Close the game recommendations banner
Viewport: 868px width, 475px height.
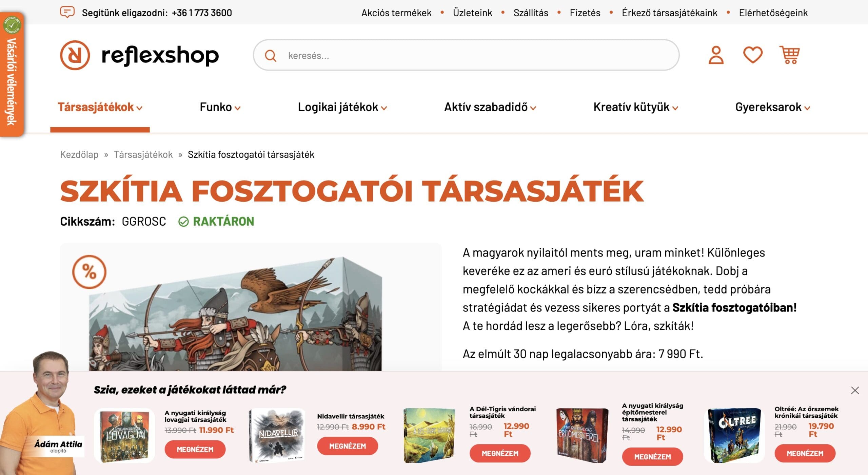click(x=855, y=390)
